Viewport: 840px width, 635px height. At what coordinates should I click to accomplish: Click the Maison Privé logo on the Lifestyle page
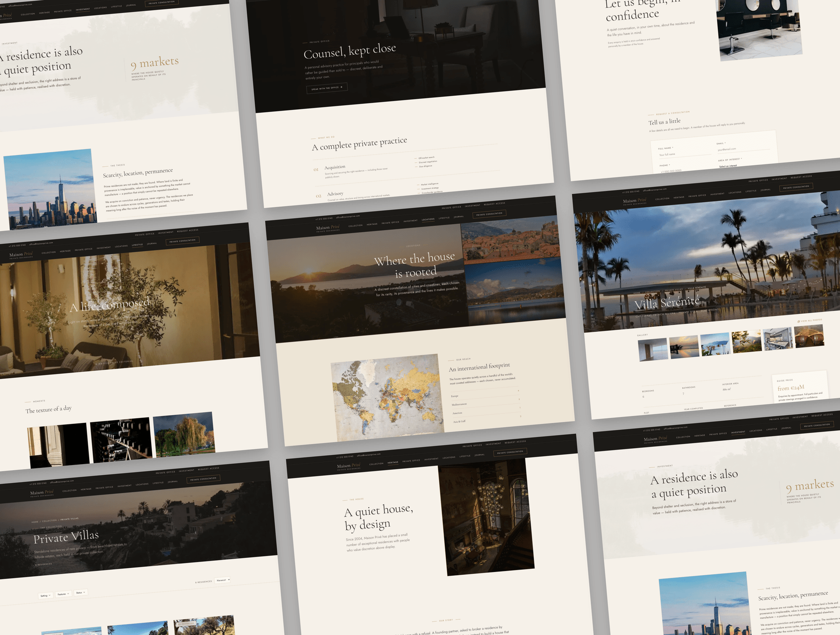pyautogui.click(x=21, y=254)
